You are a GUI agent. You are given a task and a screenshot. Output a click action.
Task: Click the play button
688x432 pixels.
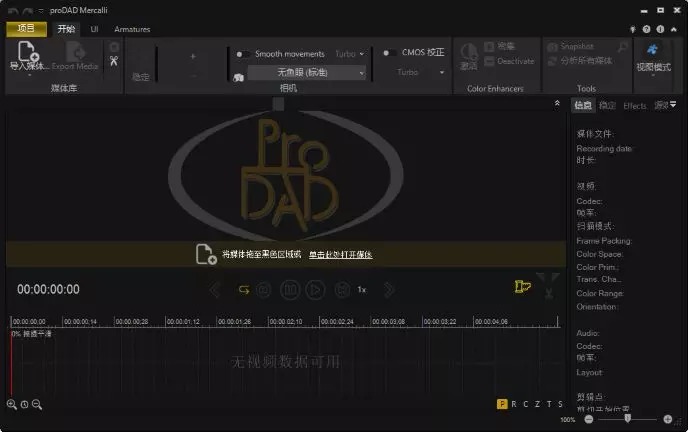[315, 290]
